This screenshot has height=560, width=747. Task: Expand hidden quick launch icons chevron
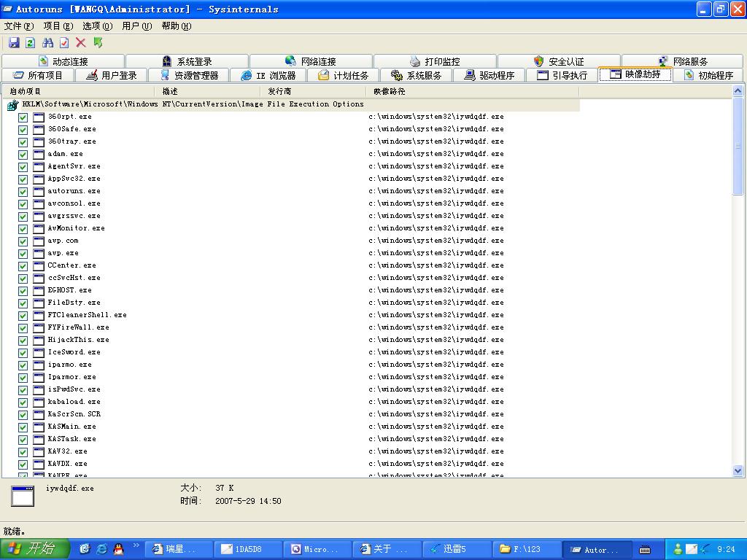pyautogui.click(x=136, y=545)
